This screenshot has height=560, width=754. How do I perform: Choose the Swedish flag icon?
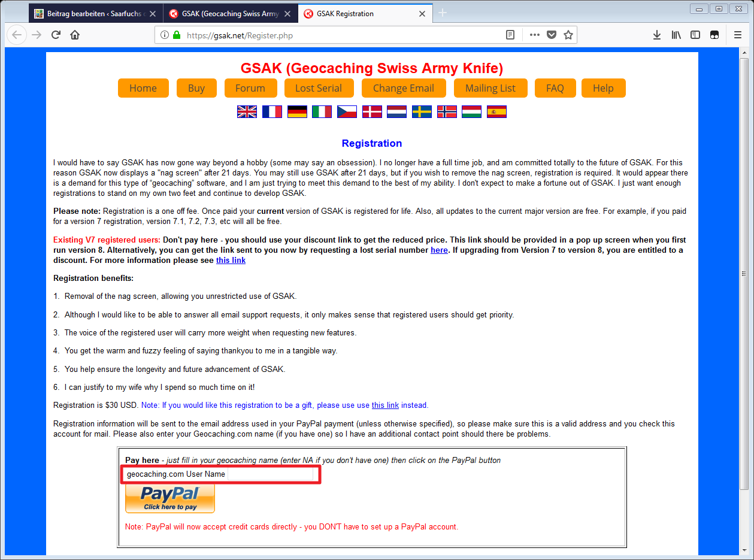(422, 111)
